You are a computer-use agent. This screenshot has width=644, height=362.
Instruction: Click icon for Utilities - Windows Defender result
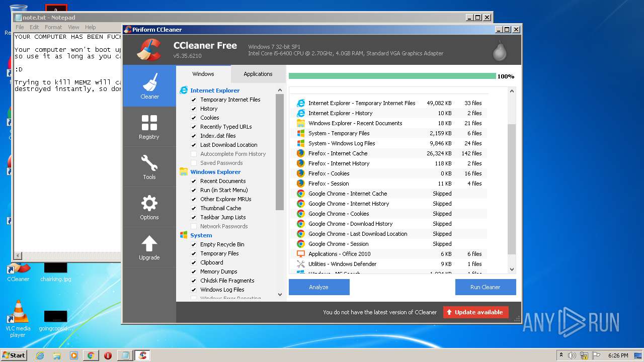click(301, 264)
